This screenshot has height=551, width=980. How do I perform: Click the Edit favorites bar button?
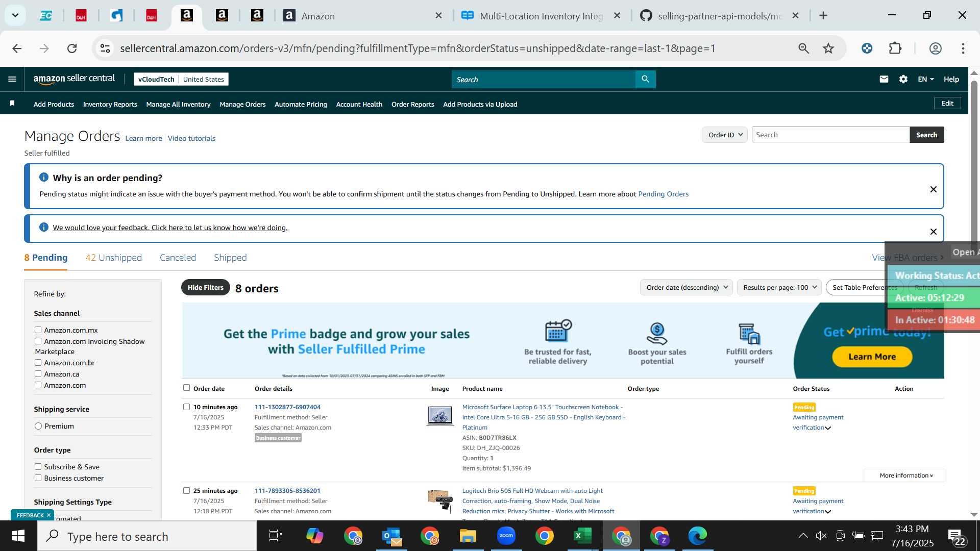(x=947, y=103)
